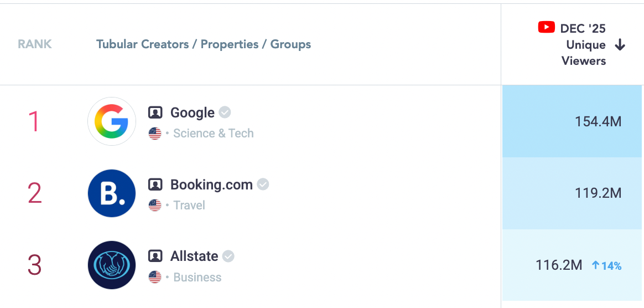The height and width of the screenshot is (308, 644).
Task: Click the Google logo thumbnail
Action: [112, 121]
